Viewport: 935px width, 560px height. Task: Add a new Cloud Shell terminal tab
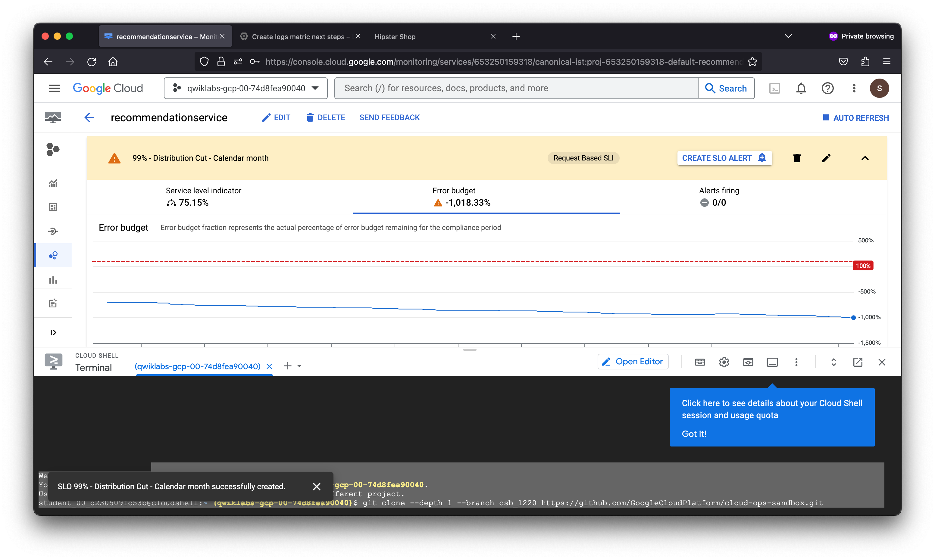pyautogui.click(x=288, y=366)
